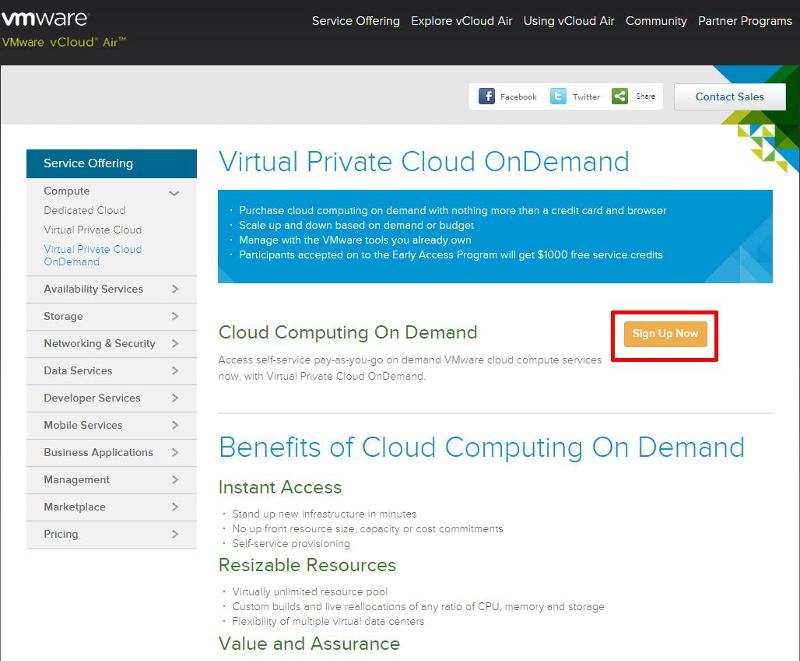Click the Contact Sales button

tap(730, 96)
